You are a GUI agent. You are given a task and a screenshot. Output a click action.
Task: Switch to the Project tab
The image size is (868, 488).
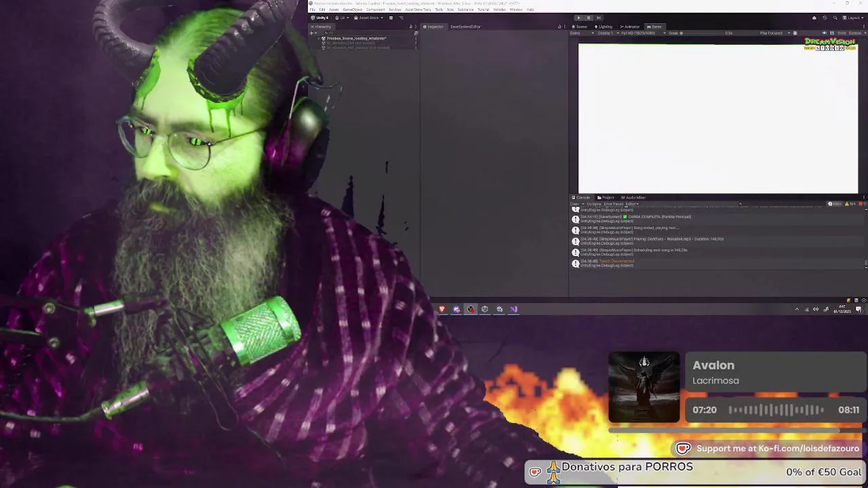[606, 197]
